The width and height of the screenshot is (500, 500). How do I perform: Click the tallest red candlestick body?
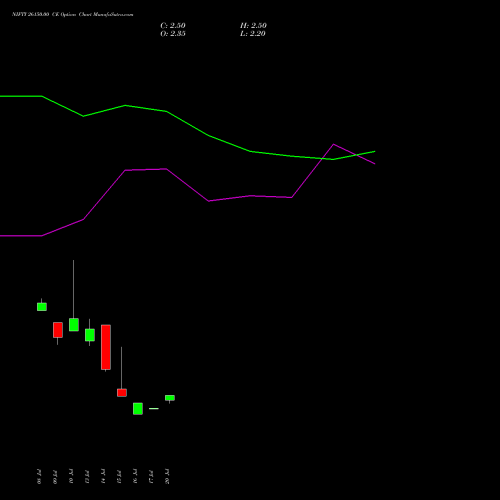point(106,347)
